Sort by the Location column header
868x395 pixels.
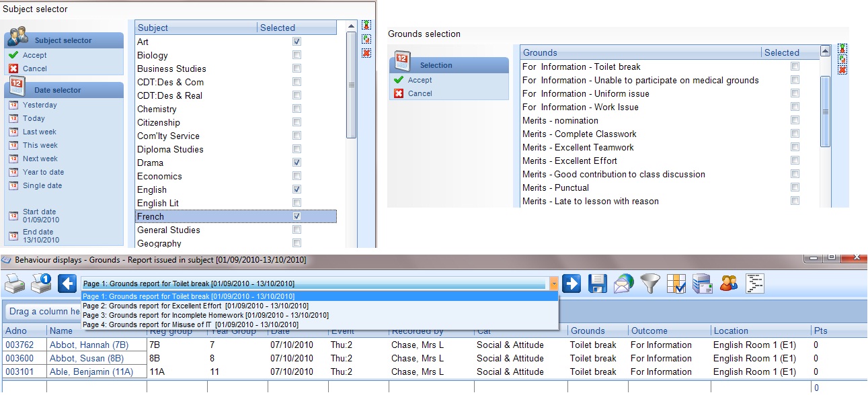click(761, 331)
